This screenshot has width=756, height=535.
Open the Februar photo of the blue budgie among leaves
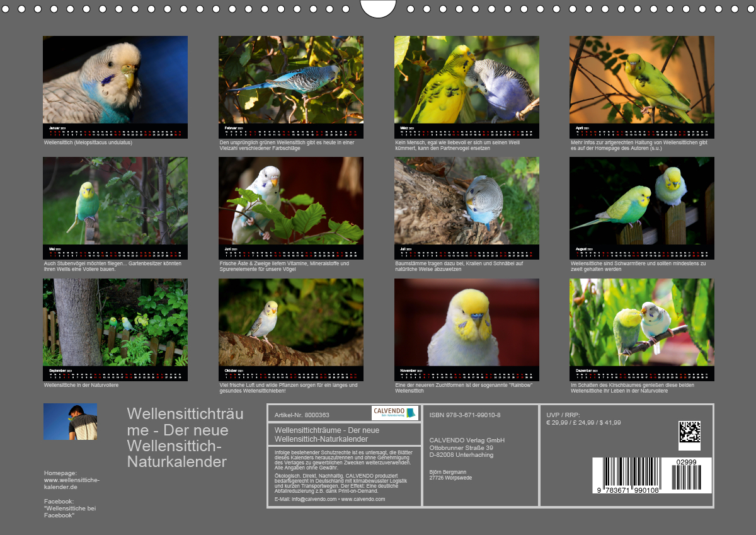pyautogui.click(x=291, y=79)
